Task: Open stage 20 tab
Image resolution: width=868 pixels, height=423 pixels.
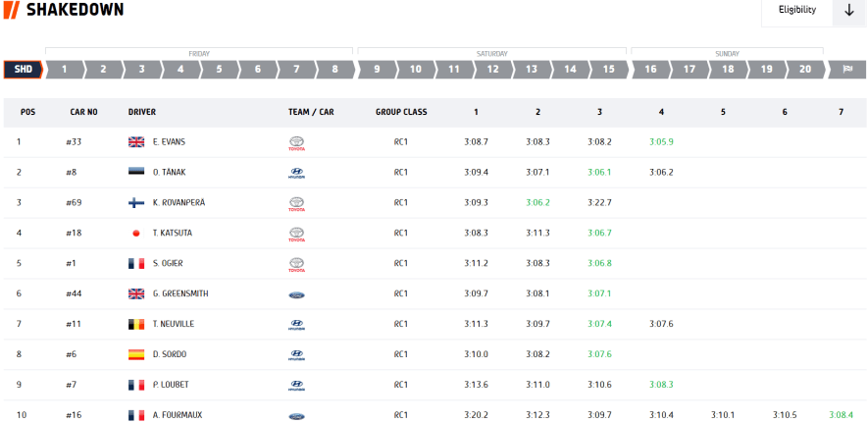Action: coord(804,70)
